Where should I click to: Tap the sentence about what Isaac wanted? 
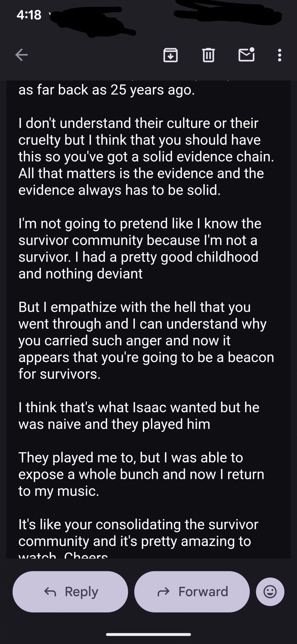point(139,416)
